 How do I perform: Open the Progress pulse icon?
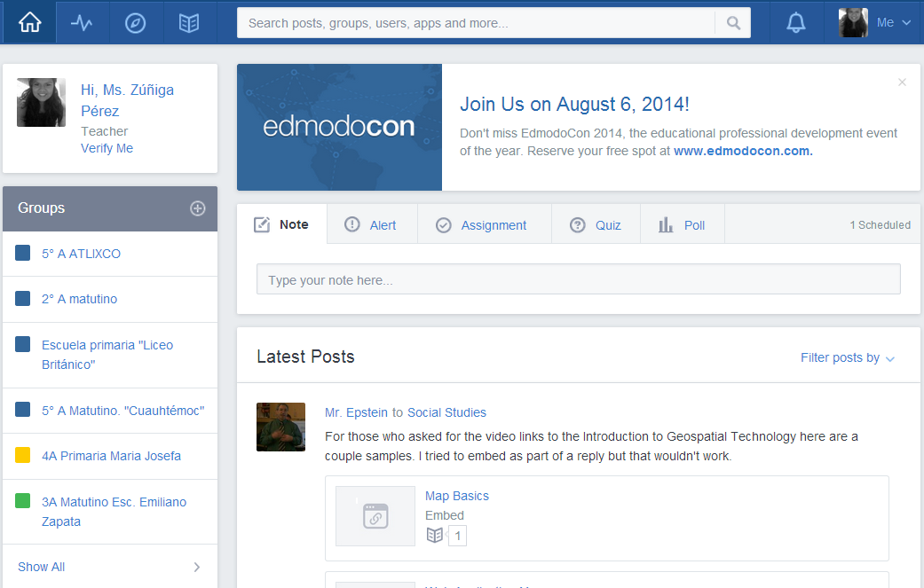(82, 23)
